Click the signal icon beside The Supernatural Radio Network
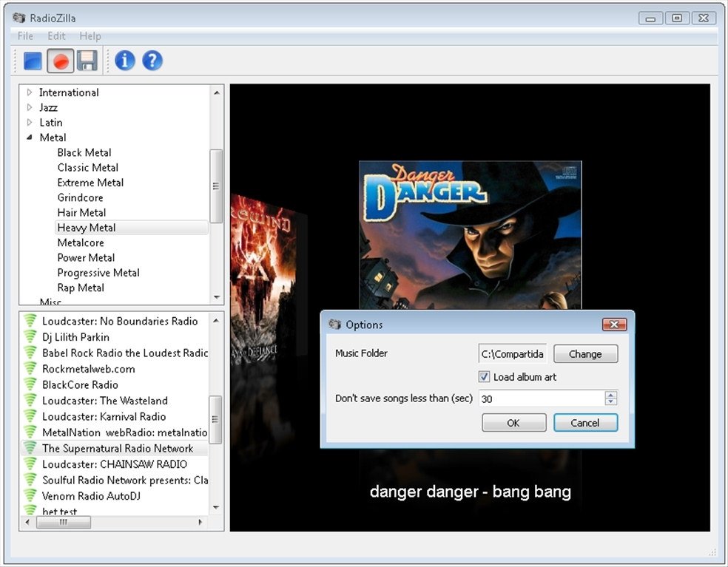Screen dimensions: 728x567 (30, 448)
